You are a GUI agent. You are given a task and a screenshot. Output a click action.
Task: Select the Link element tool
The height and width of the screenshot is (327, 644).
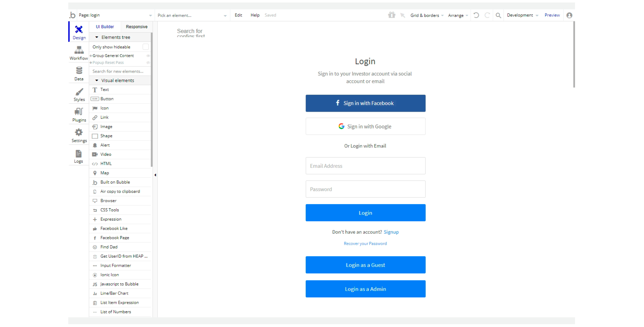[120, 117]
